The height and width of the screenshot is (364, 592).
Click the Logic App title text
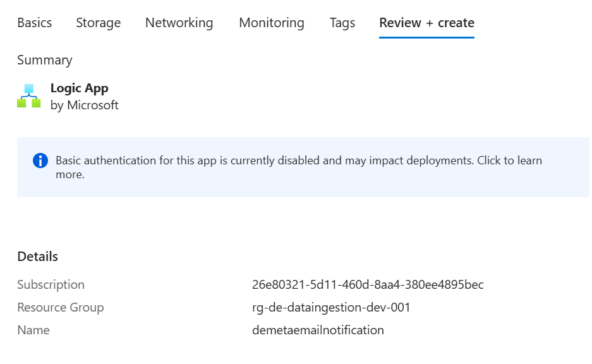click(x=79, y=88)
